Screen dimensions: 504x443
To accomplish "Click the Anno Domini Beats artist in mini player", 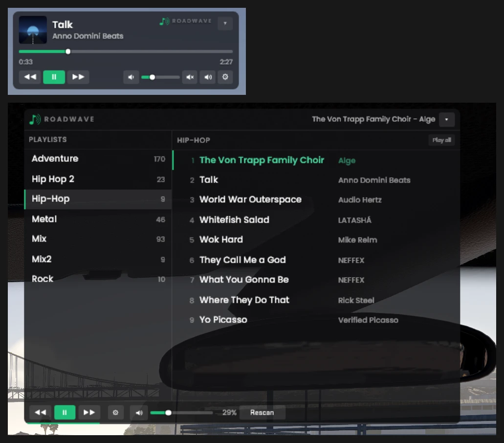I will tap(88, 36).
